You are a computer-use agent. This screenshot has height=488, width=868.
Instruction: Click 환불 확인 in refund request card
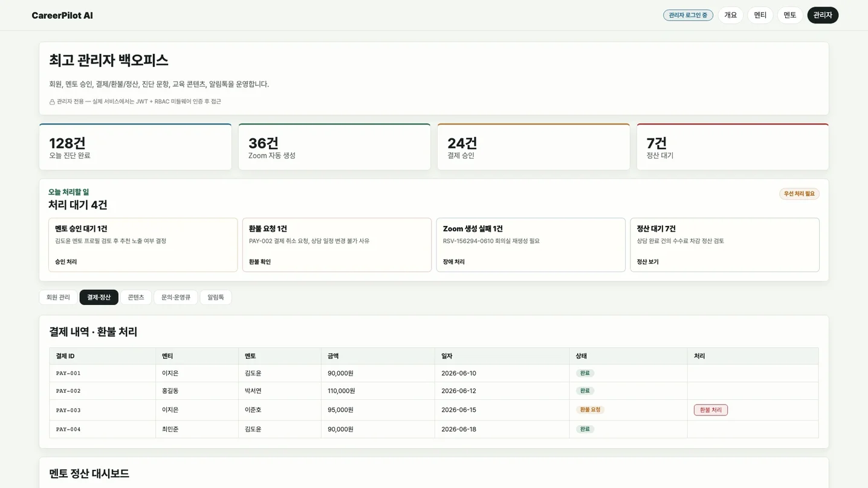tap(260, 262)
